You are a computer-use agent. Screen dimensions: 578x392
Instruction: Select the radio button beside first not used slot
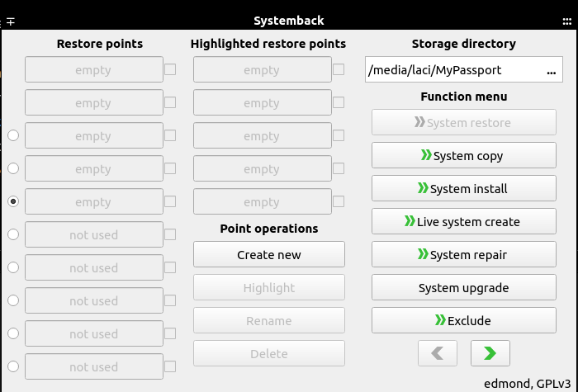click(x=13, y=234)
